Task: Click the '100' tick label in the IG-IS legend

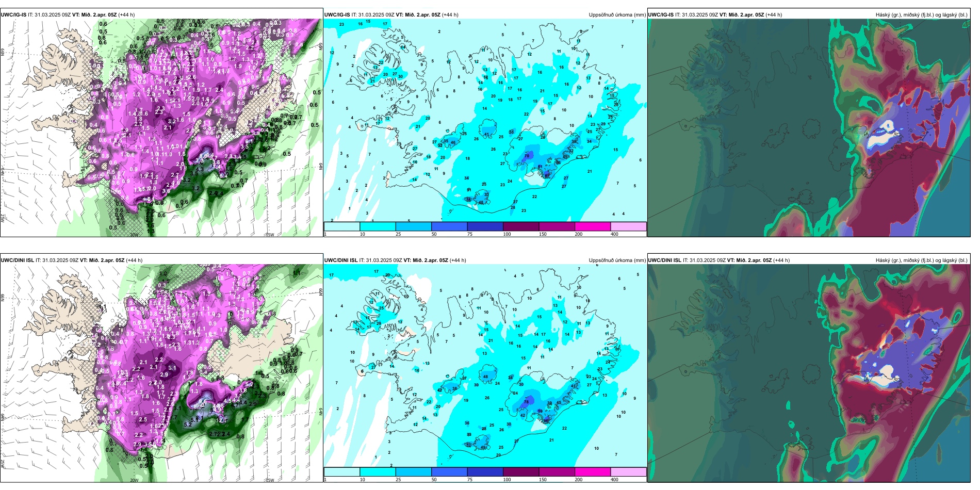Action: coord(507,234)
